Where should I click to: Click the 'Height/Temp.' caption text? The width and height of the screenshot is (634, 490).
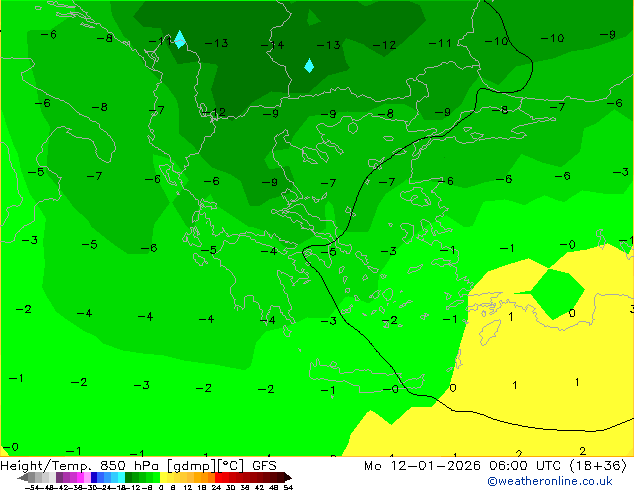(x=44, y=466)
